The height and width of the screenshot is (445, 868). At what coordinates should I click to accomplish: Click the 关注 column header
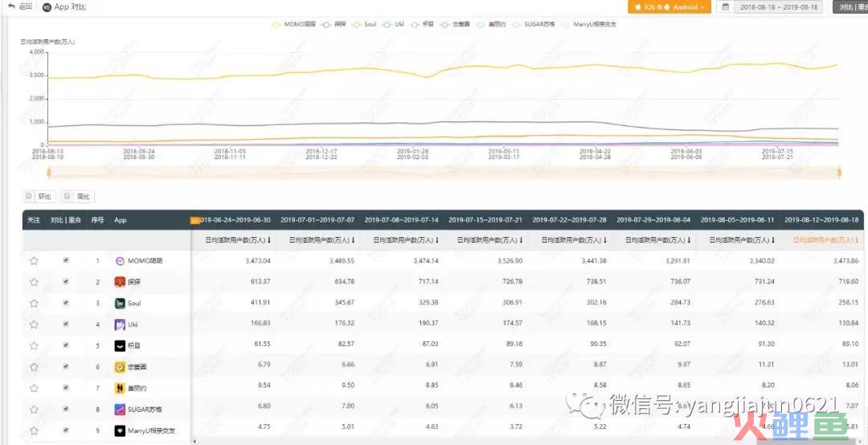coord(34,220)
